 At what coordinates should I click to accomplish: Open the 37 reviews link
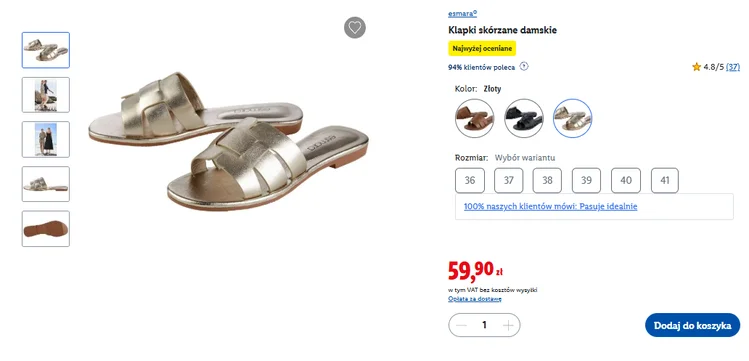click(x=733, y=67)
